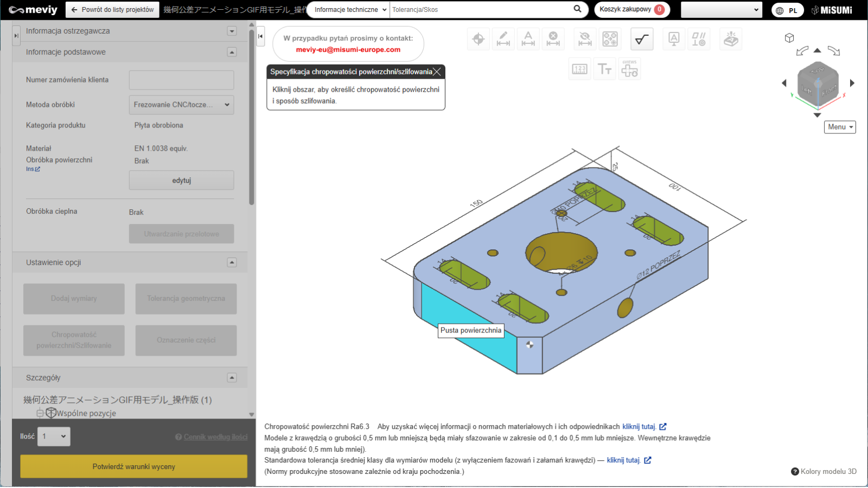Close the Specyfikacja chropowatości tooltip
This screenshot has width=868, height=488.
click(x=437, y=72)
